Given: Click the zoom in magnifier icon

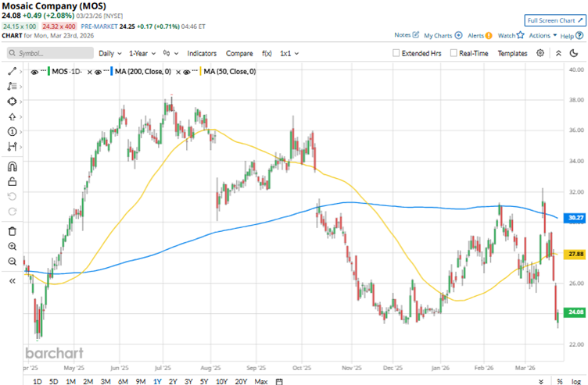Looking at the screenshot, I should click(x=13, y=247).
